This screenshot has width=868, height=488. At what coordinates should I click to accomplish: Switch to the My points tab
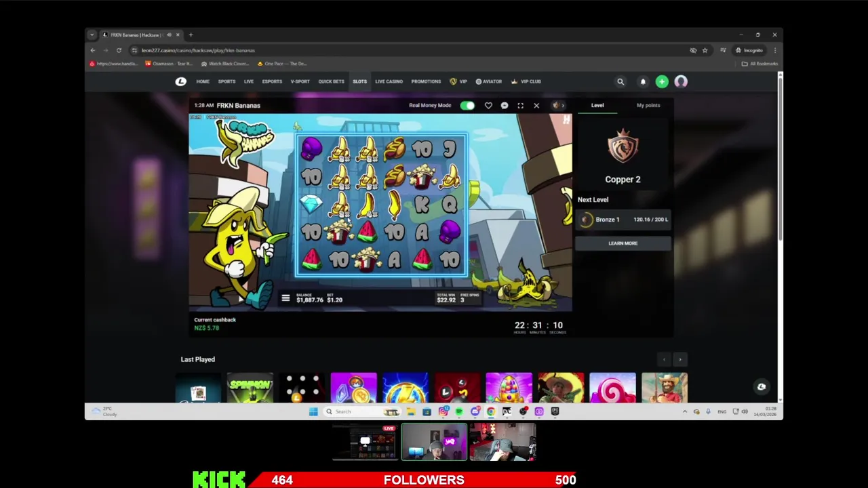pos(648,105)
